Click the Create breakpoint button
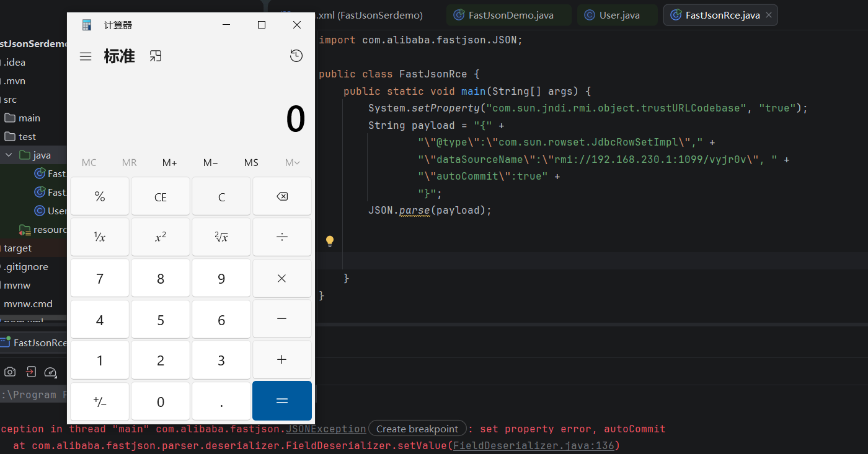Screen dimensions: 868x454 pos(417,429)
